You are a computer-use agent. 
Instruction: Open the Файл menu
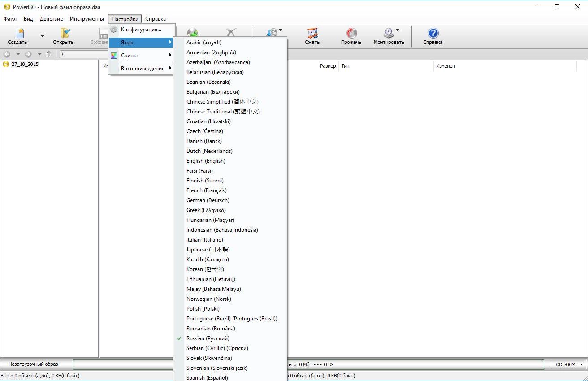pyautogui.click(x=10, y=19)
